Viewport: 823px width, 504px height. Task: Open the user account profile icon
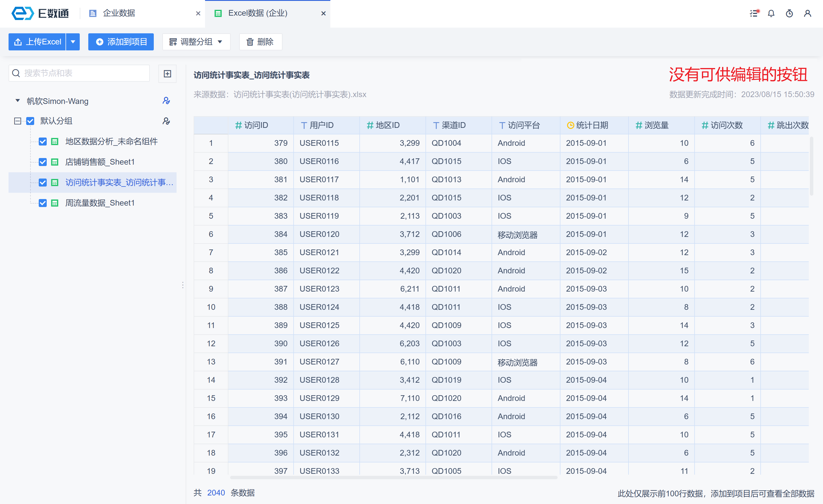(807, 13)
